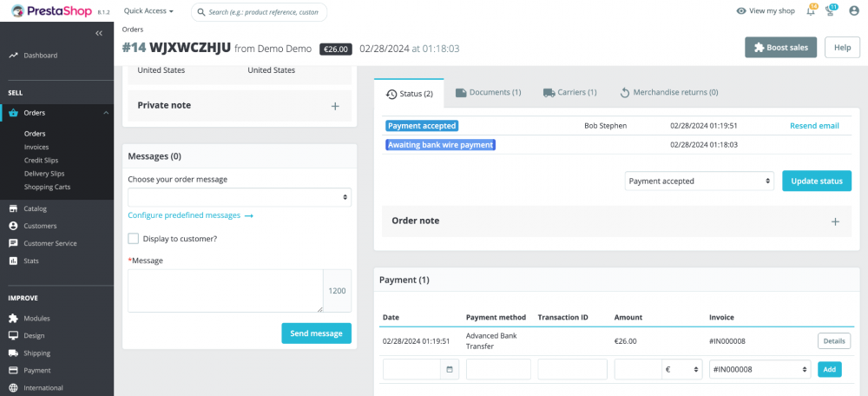Expand the Order note plus icon
This screenshot has height=396, width=868.
(x=835, y=221)
